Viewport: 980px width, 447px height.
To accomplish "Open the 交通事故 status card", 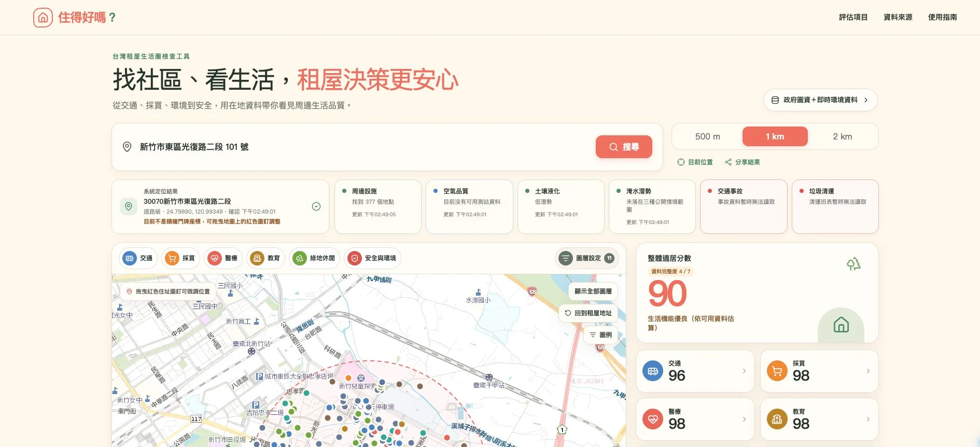I will (744, 206).
